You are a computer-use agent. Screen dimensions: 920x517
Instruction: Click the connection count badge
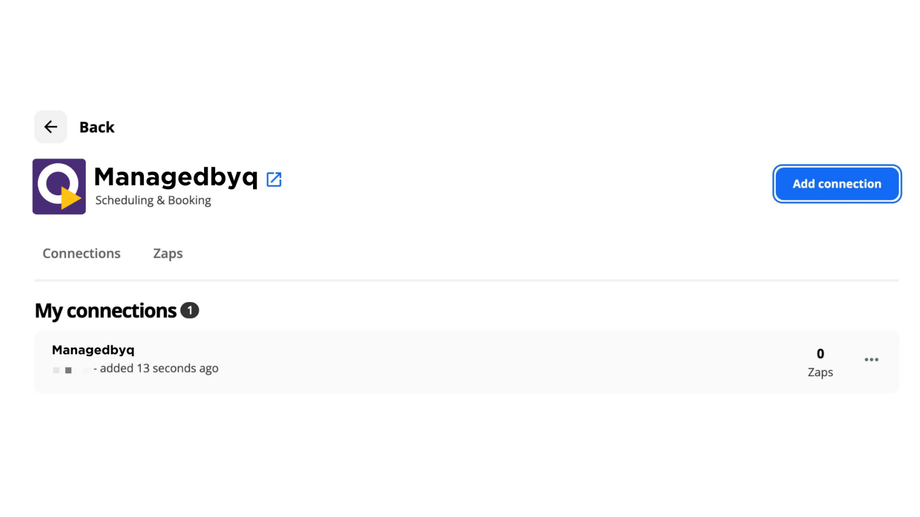click(189, 311)
